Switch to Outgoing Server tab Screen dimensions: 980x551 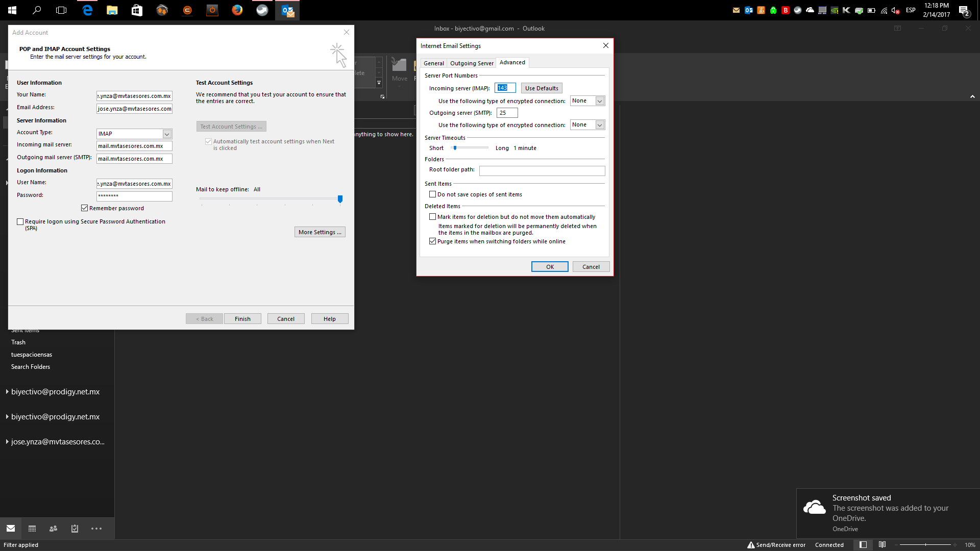tap(472, 63)
